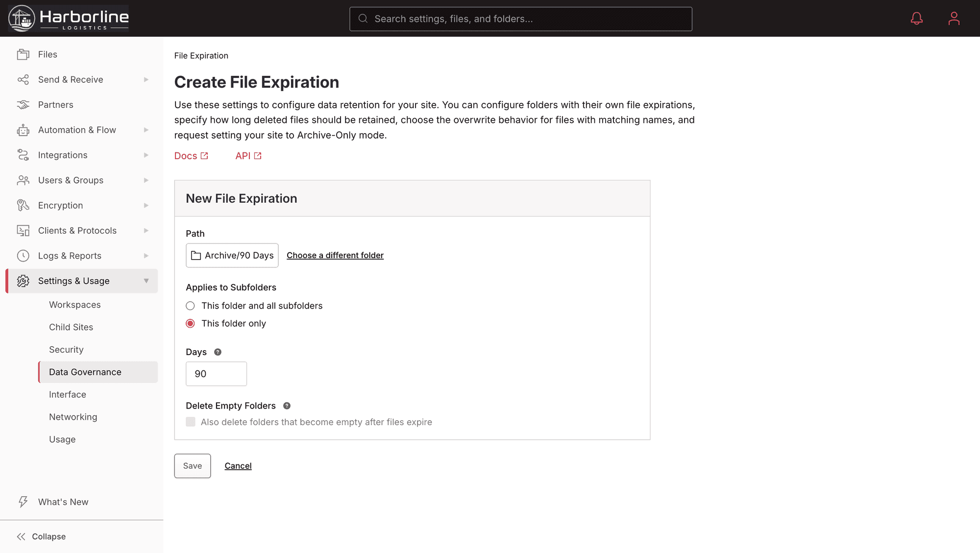Select This folder and all subfolders
Image resolution: width=980 pixels, height=553 pixels.
[x=190, y=306]
